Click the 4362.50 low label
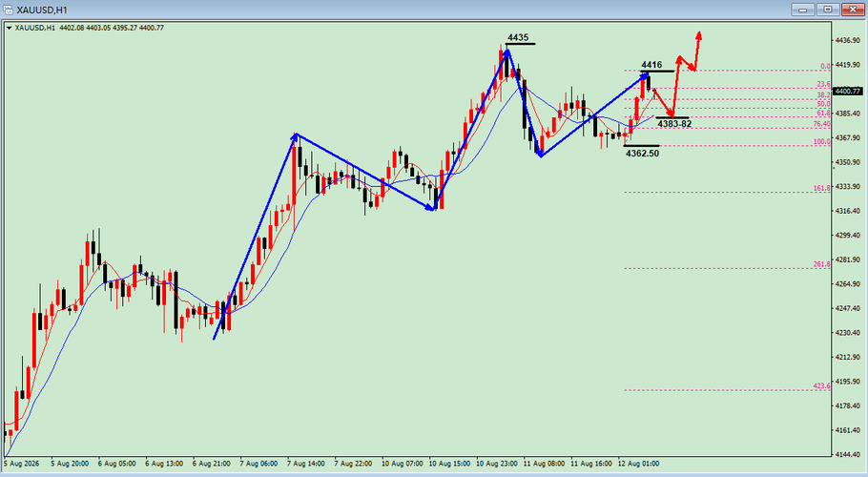Image resolution: width=868 pixels, height=477 pixels. tap(642, 154)
